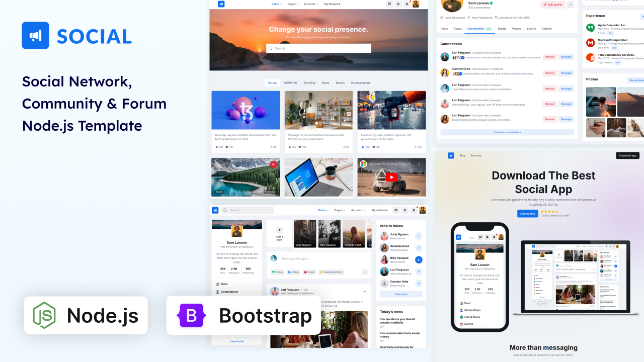Remove Carolyn Ortiz from connections
644x362 pixels.
pos(550,73)
